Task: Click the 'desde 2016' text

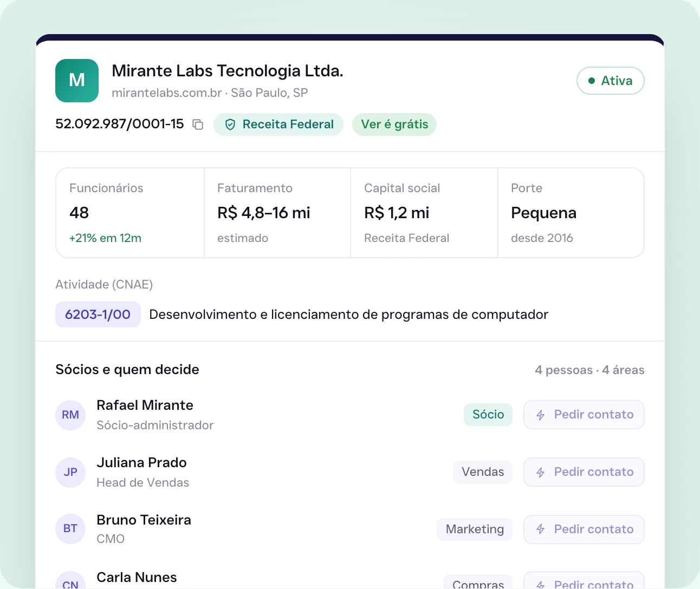Action: [x=542, y=238]
